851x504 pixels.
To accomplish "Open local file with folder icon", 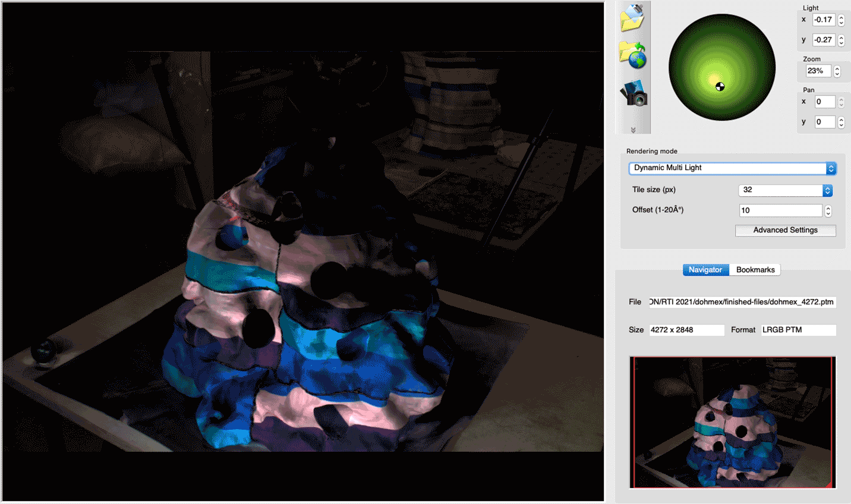I will click(632, 18).
